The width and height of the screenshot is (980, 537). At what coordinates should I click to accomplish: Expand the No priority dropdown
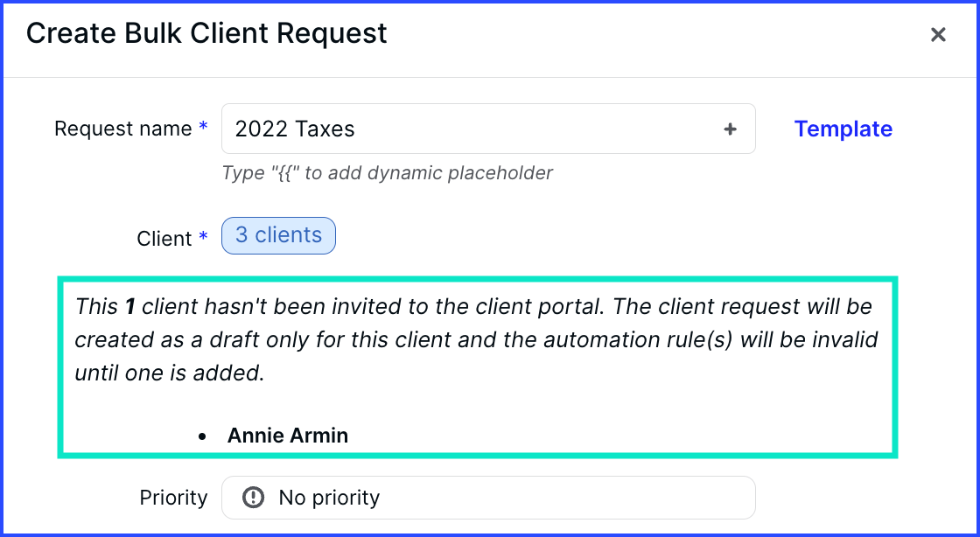tap(488, 498)
